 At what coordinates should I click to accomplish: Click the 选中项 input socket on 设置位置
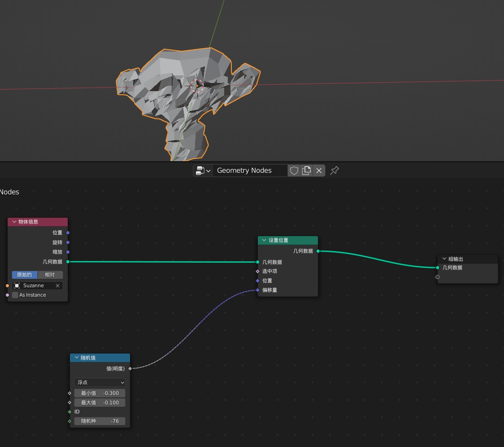pos(257,271)
